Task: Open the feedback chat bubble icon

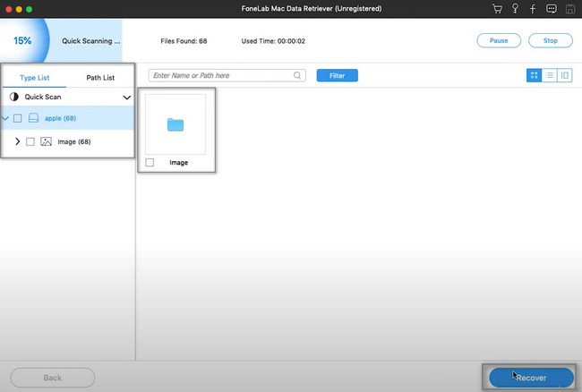Action: click(x=552, y=9)
